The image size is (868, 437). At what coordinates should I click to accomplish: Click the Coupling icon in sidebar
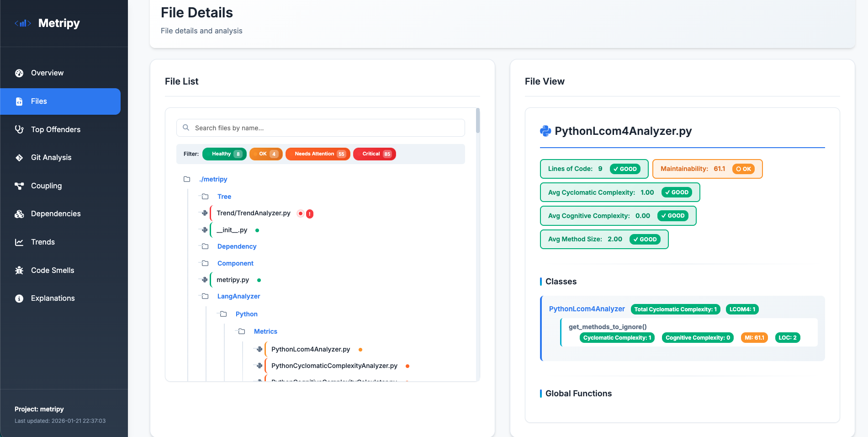click(19, 186)
